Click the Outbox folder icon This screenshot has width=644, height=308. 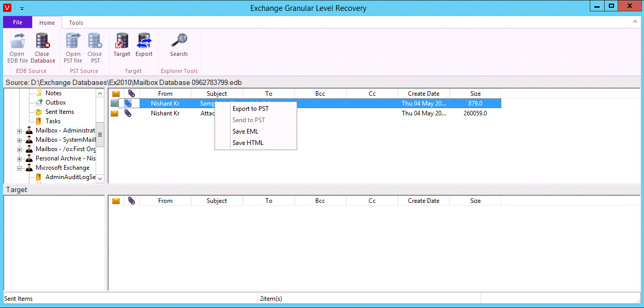coord(39,102)
